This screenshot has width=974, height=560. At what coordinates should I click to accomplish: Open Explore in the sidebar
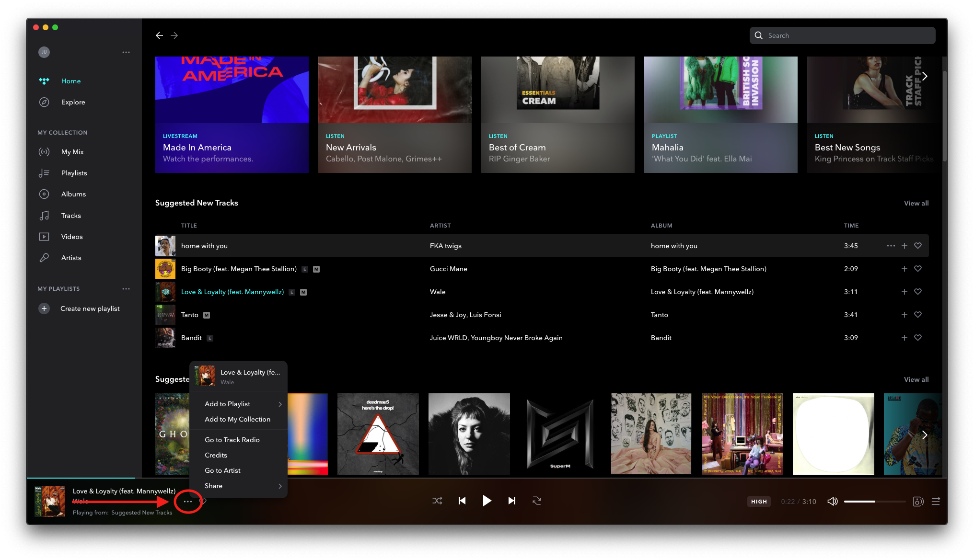pos(73,102)
